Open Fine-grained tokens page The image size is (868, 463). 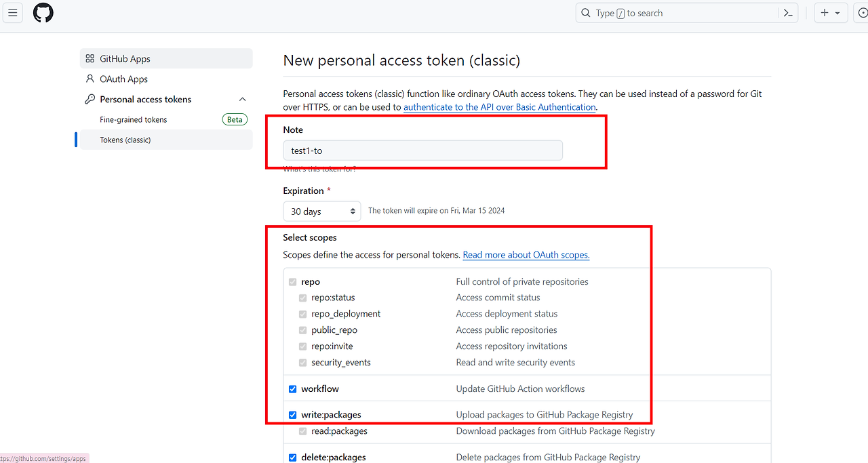(x=134, y=120)
